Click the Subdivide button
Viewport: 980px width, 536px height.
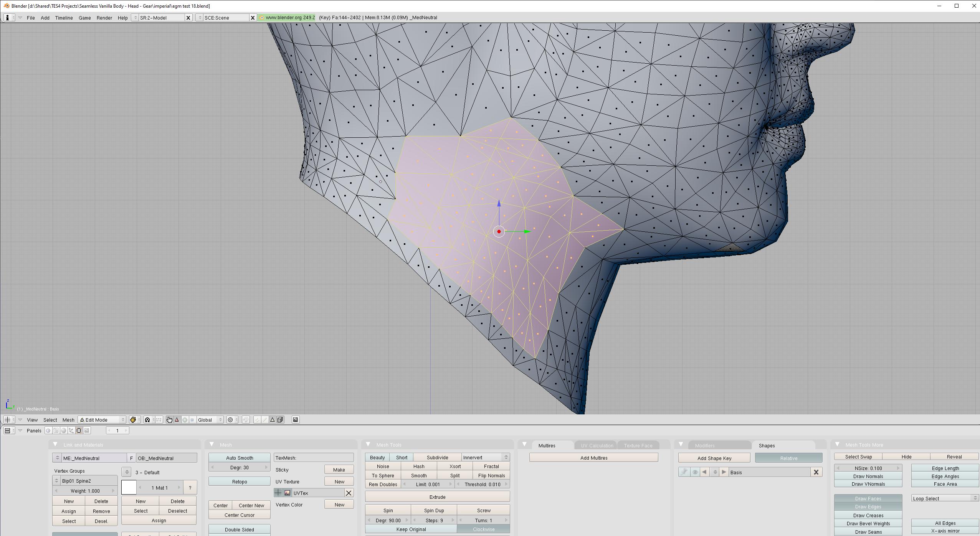pos(437,457)
